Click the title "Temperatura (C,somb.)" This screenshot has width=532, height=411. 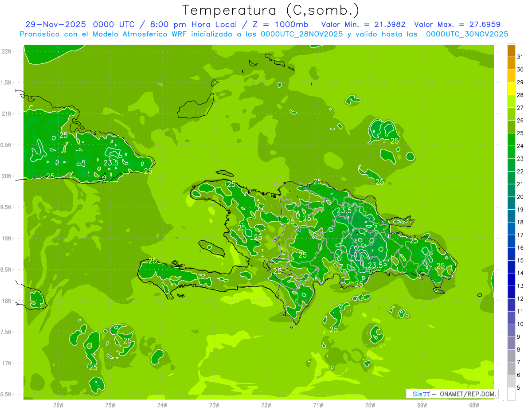tap(271, 10)
